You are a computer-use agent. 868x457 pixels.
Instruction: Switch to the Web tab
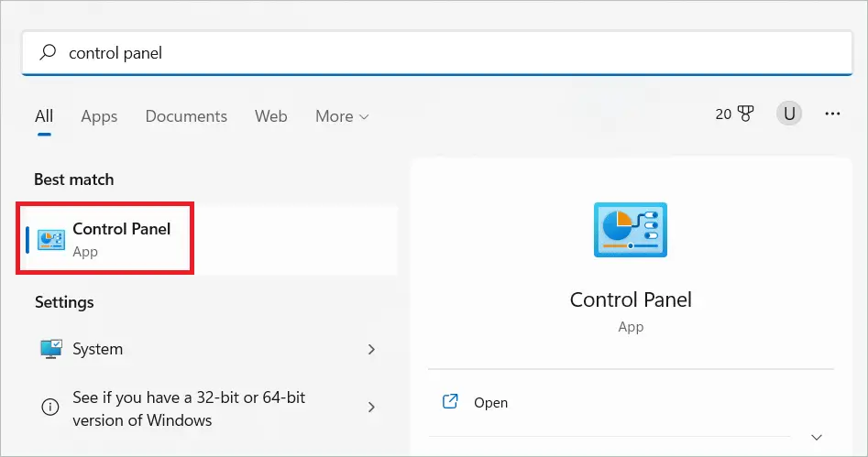click(x=270, y=116)
